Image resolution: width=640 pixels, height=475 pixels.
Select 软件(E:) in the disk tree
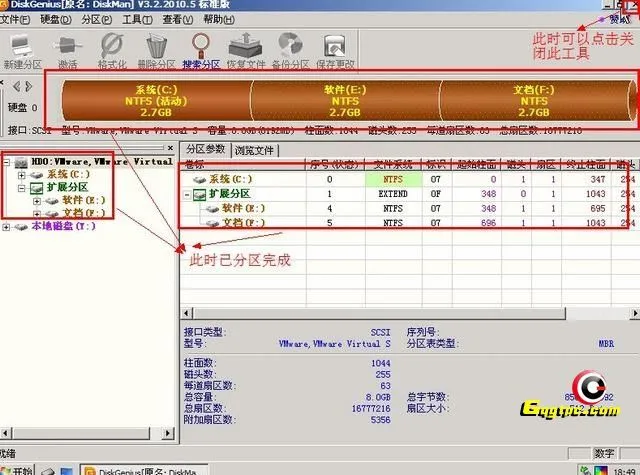tap(83, 200)
